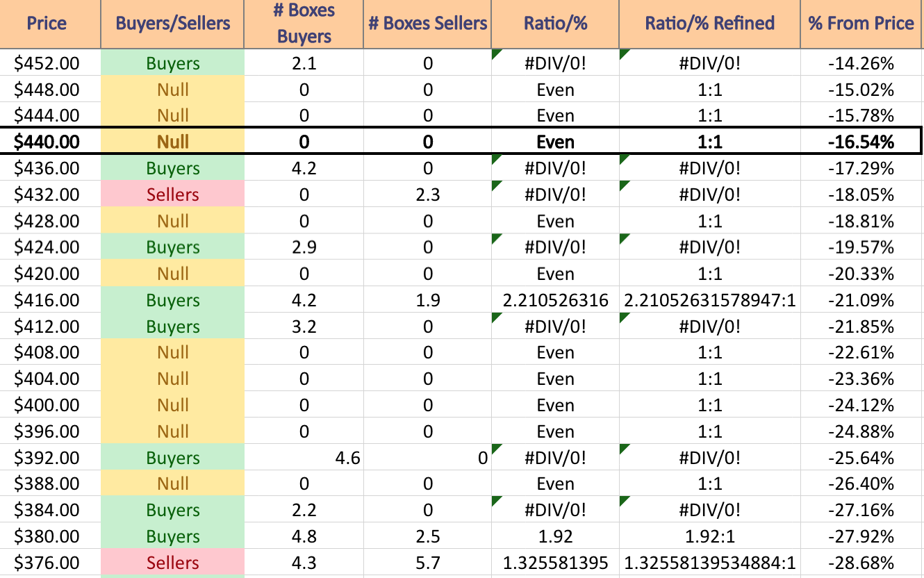Click the bold 1:1 cell in $440.00 row

(x=710, y=142)
